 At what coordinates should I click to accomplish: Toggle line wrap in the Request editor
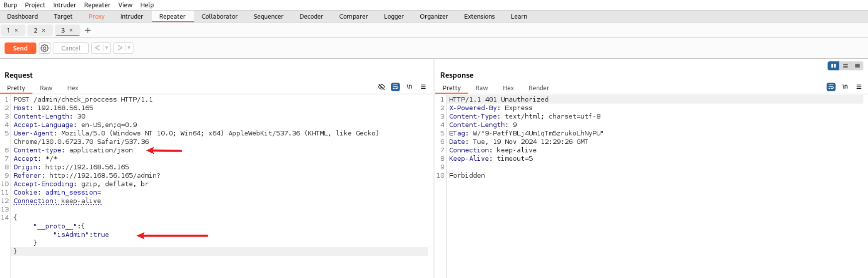[x=395, y=87]
